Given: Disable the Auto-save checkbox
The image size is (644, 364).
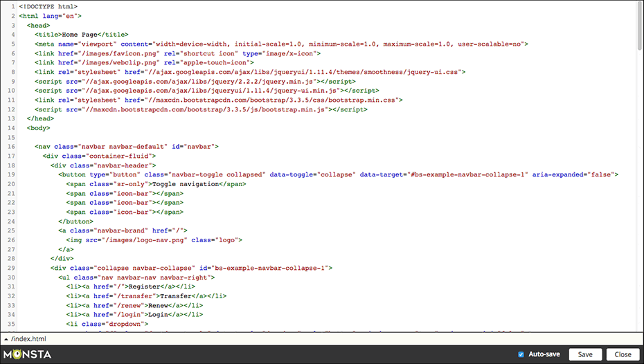Looking at the screenshot, I should click(x=521, y=354).
